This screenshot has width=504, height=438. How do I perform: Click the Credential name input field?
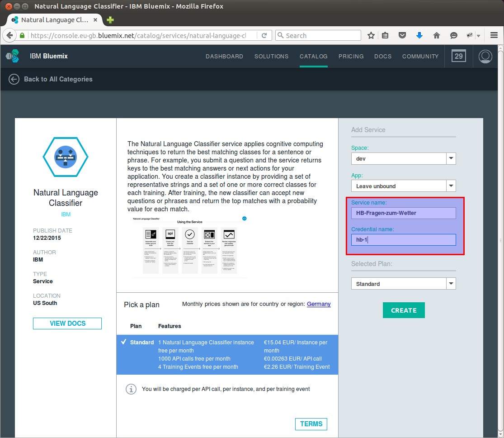[403, 240]
